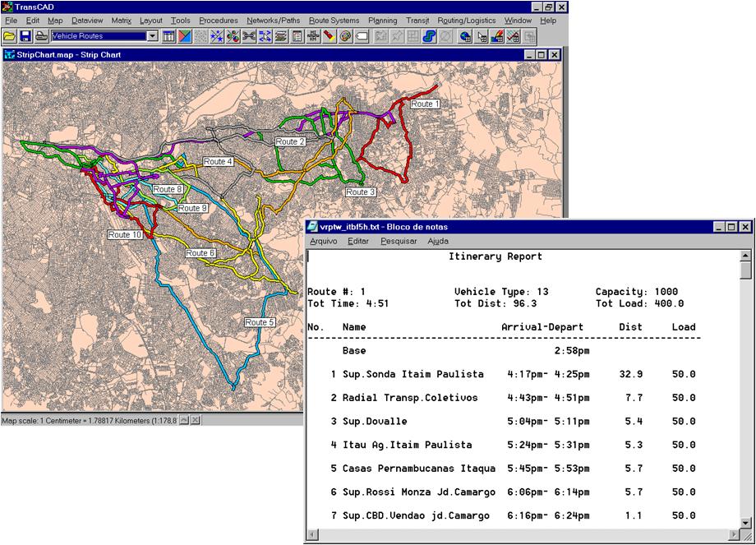Click the Route 2 label on map

(290, 141)
